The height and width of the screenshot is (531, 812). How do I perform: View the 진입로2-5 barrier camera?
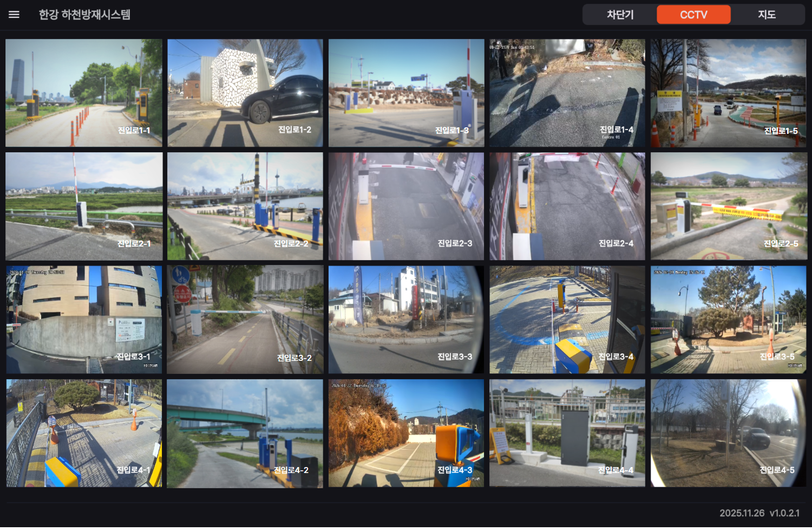(x=728, y=206)
